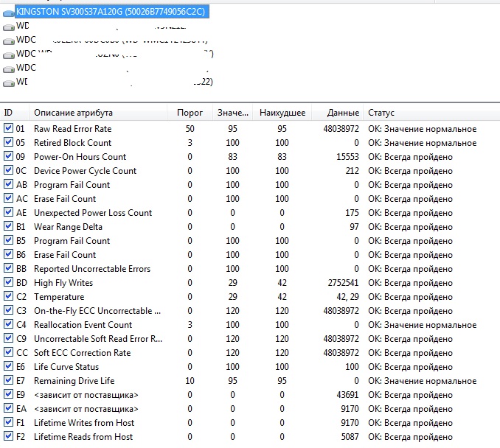Toggle checkbox for 09 Power-On Hours Count
500x448 pixels.
point(8,156)
